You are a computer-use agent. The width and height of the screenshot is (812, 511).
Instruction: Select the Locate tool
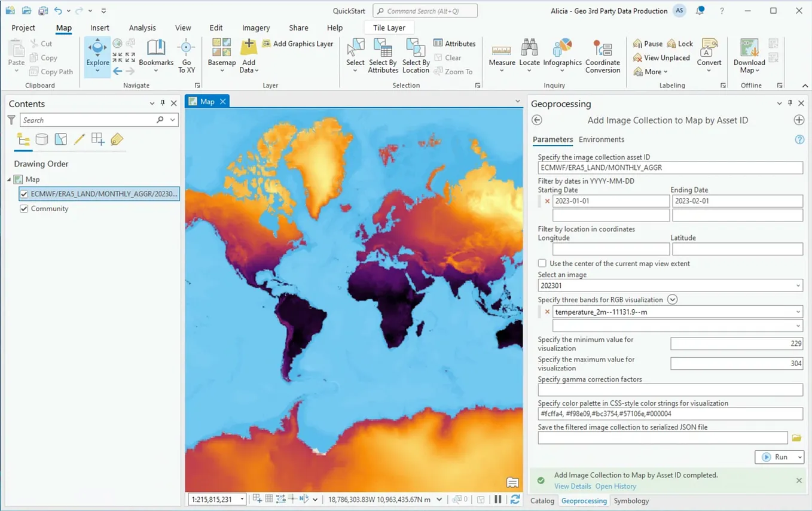click(x=529, y=57)
